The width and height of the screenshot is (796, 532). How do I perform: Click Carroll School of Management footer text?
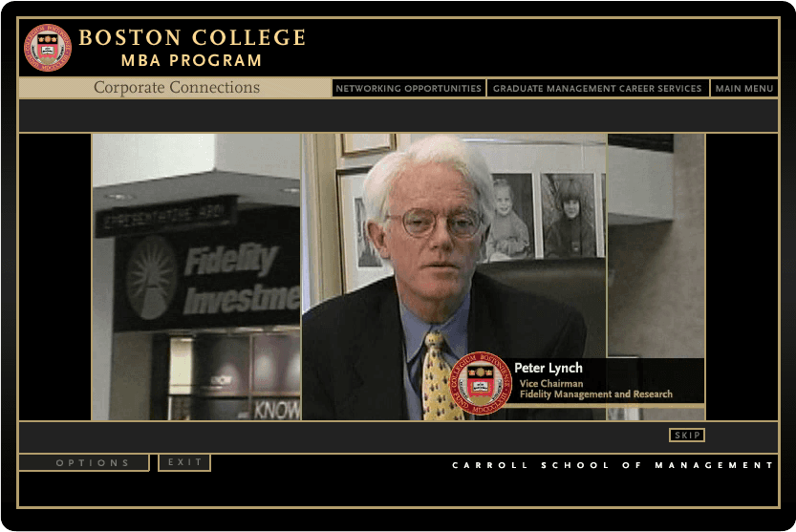tap(613, 465)
